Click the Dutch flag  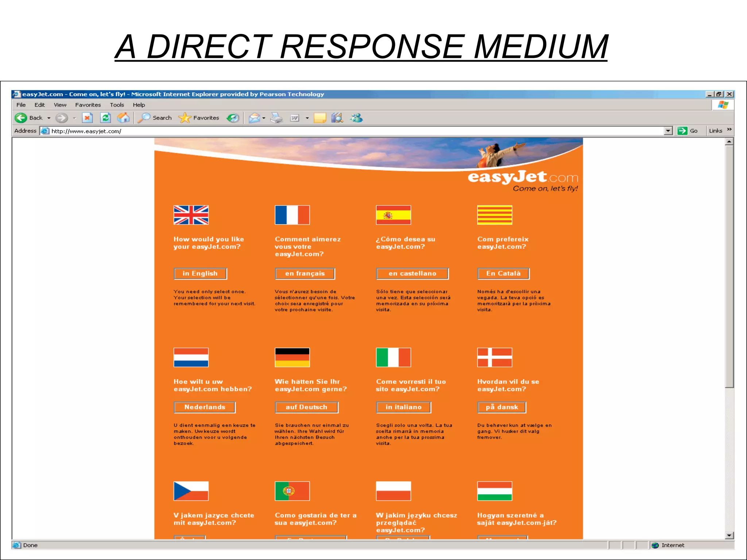[191, 357]
